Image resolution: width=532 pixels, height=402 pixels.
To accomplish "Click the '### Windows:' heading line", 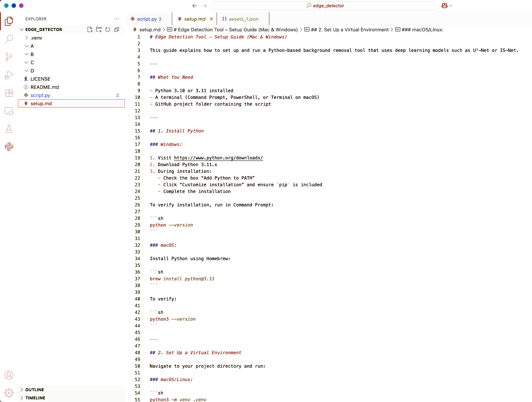I will point(166,144).
